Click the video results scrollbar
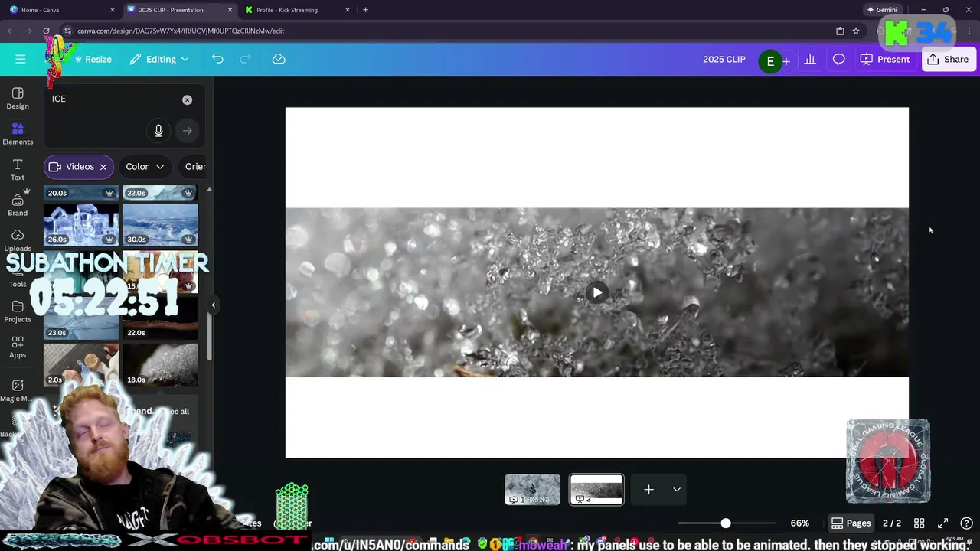The height and width of the screenshot is (551, 980). pos(209,337)
